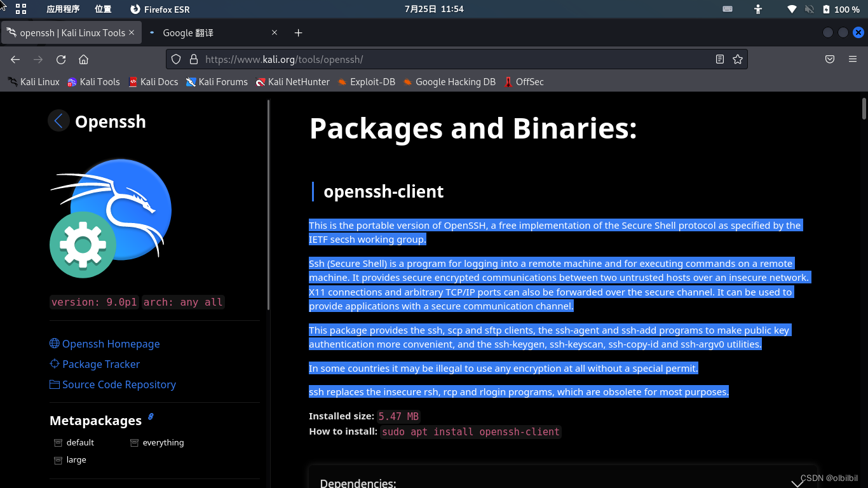
Task: Open the Activities grid icon in top bar
Action: [21, 9]
